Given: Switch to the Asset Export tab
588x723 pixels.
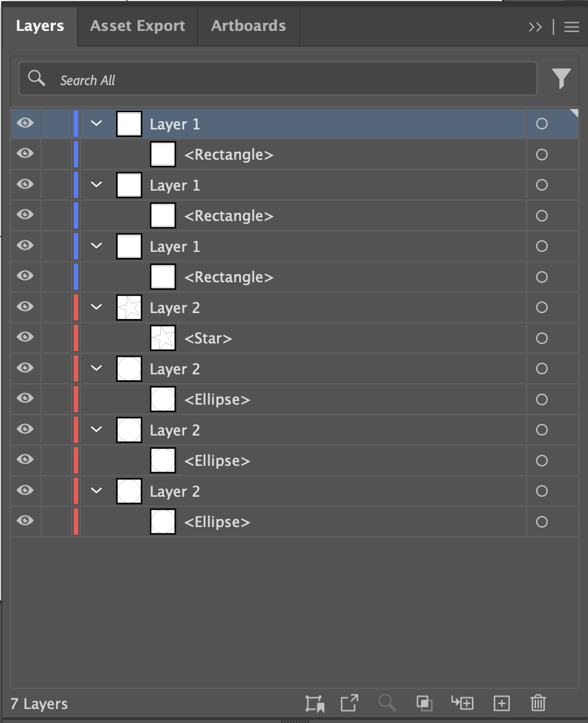Looking at the screenshot, I should tap(137, 26).
